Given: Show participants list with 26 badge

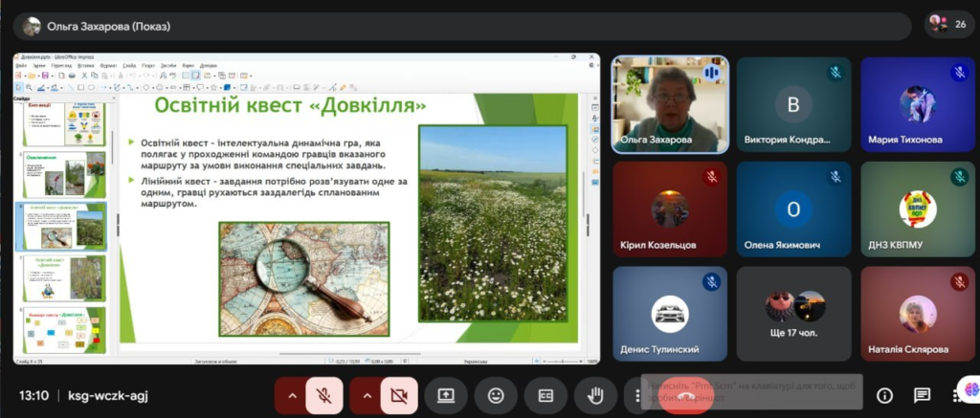Looking at the screenshot, I should (948, 25).
